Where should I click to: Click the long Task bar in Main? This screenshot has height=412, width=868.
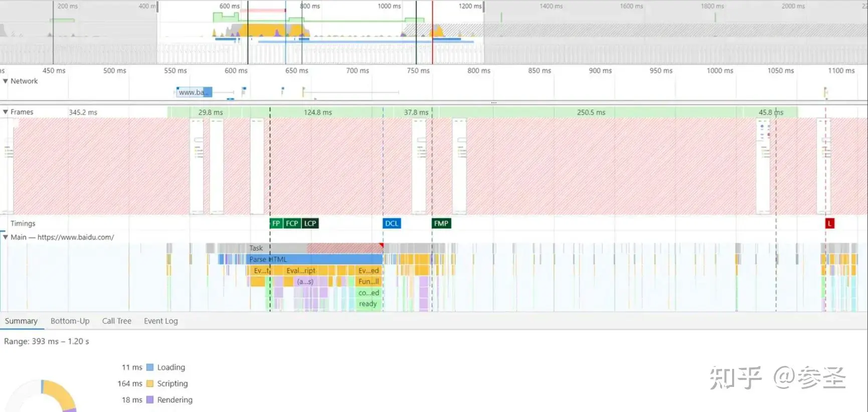point(316,248)
